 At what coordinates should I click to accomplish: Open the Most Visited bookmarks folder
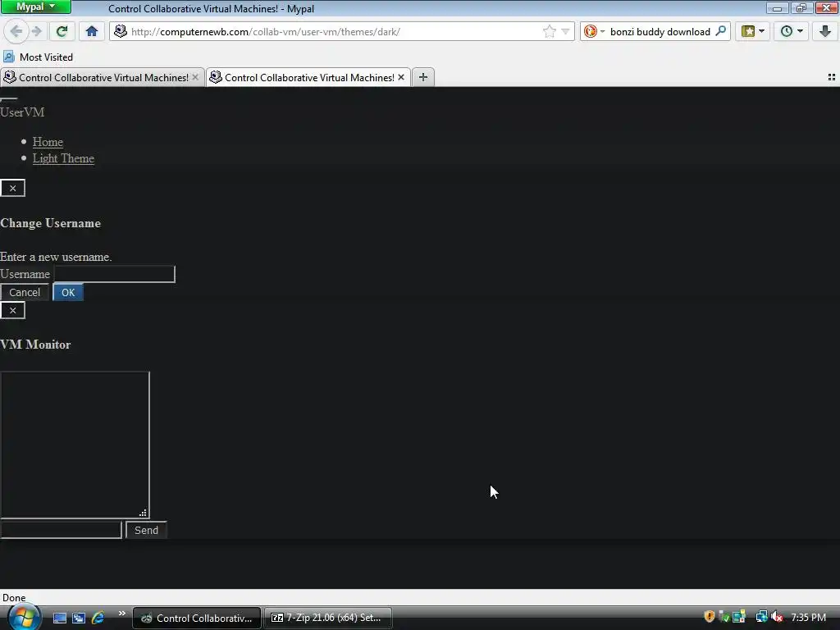click(x=38, y=57)
